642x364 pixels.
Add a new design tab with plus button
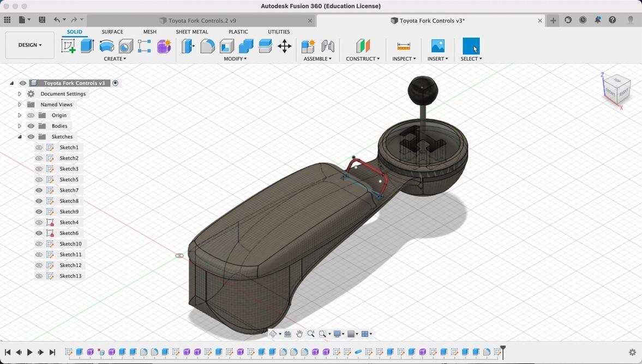coord(553,20)
